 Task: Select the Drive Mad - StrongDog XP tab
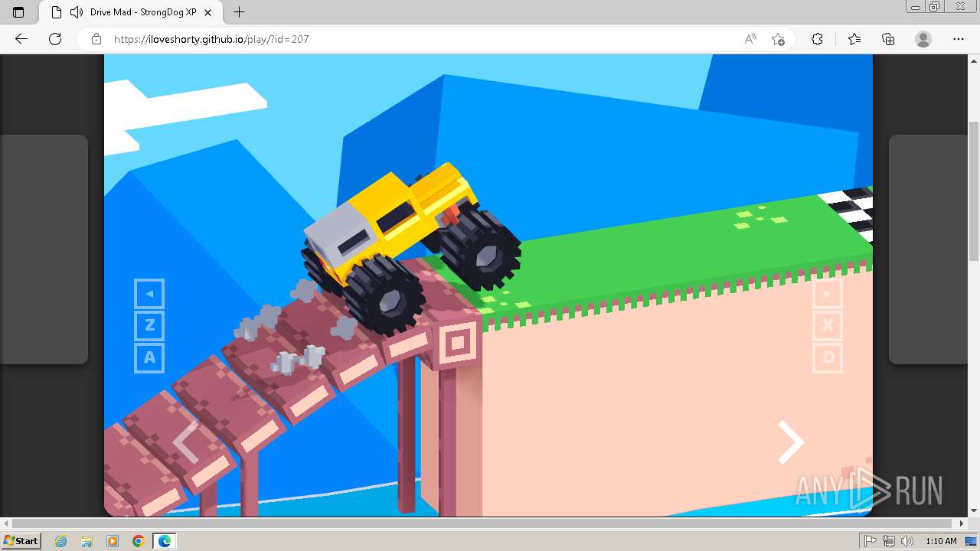point(130,12)
